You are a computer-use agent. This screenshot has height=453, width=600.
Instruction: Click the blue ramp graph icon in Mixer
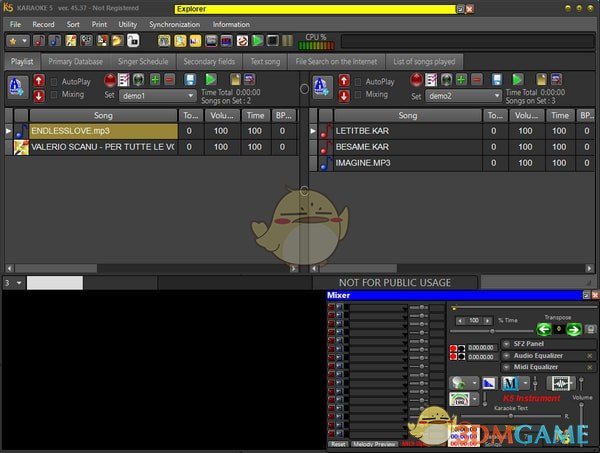point(489,383)
